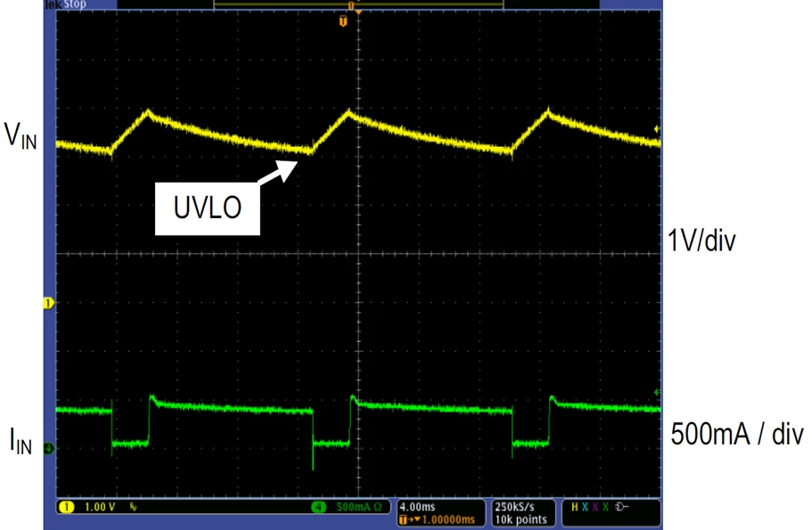Screen dimensions: 812x530
Task: Click the 250kS/s sample rate readout
Action: (x=516, y=505)
